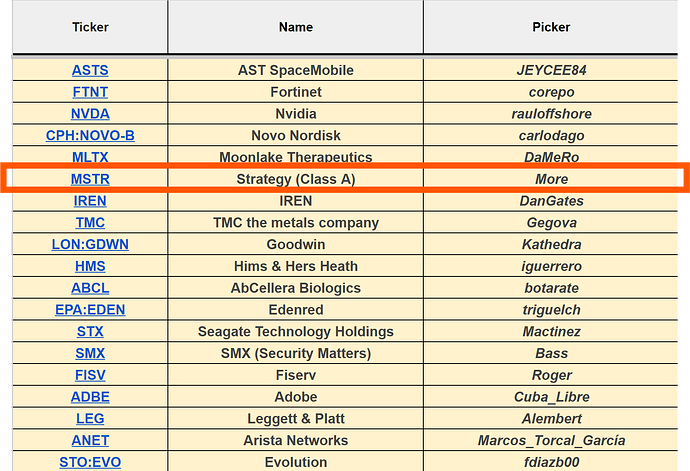Screen dimensions: 690x471
Task: Follow the CPH:NOVO-B ticker link
Action: 90,136
